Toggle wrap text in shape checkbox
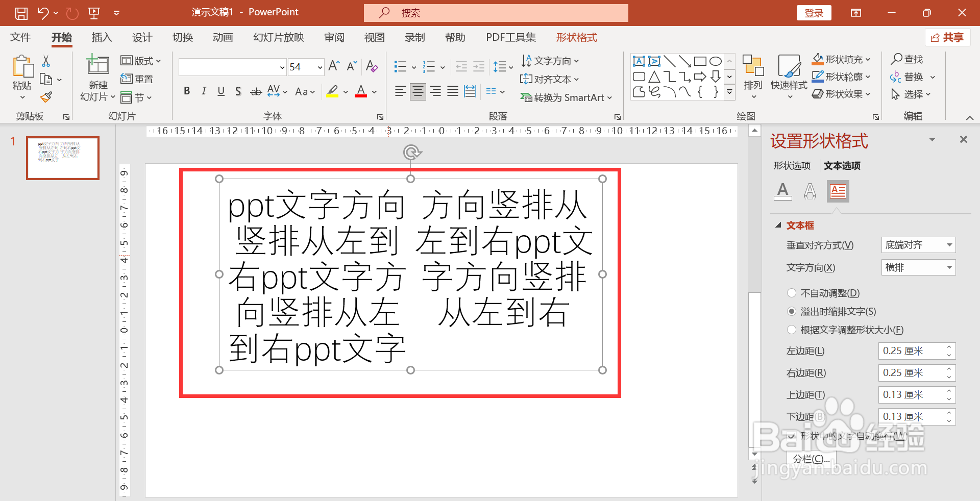This screenshot has height=501, width=980. pos(792,436)
